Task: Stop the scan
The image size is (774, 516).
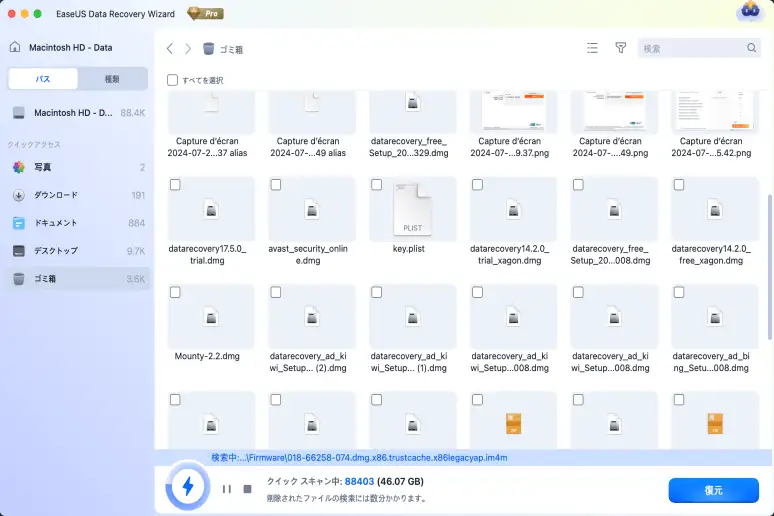Action: pos(247,489)
